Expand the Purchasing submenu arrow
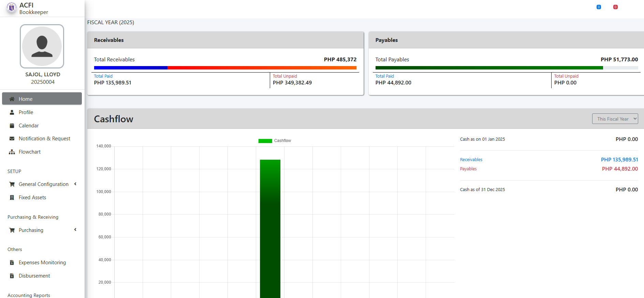The height and width of the screenshot is (298, 644). point(75,230)
